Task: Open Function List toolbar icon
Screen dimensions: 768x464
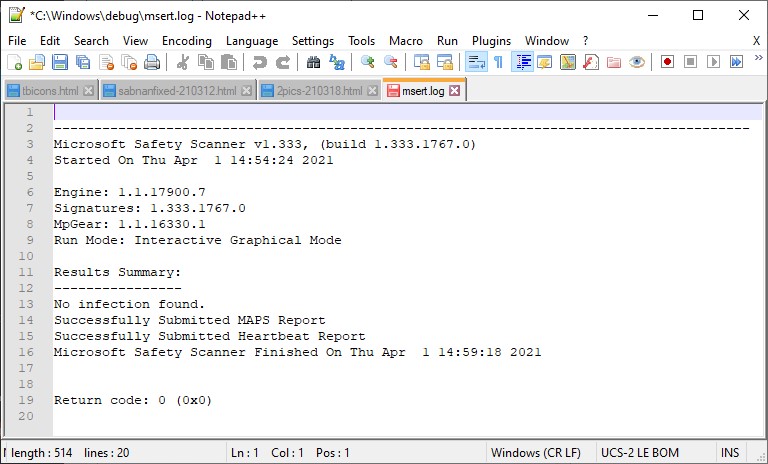Action: 591,62
